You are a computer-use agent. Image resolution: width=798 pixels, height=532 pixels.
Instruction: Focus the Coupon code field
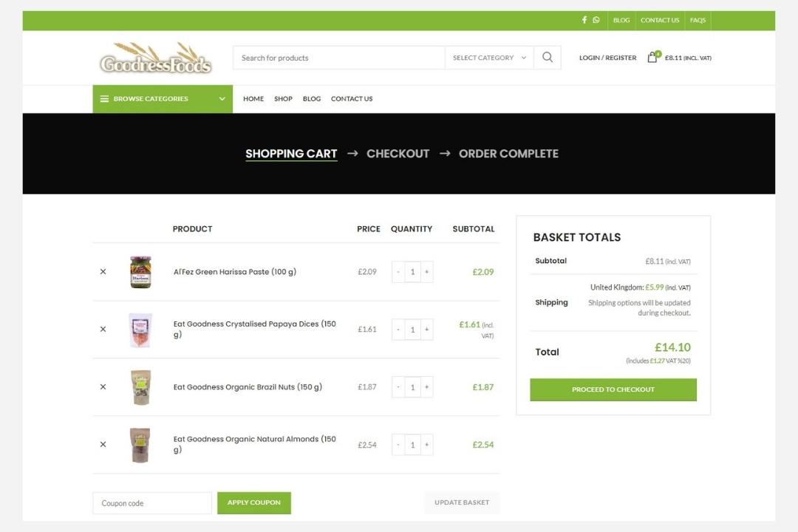coord(151,503)
